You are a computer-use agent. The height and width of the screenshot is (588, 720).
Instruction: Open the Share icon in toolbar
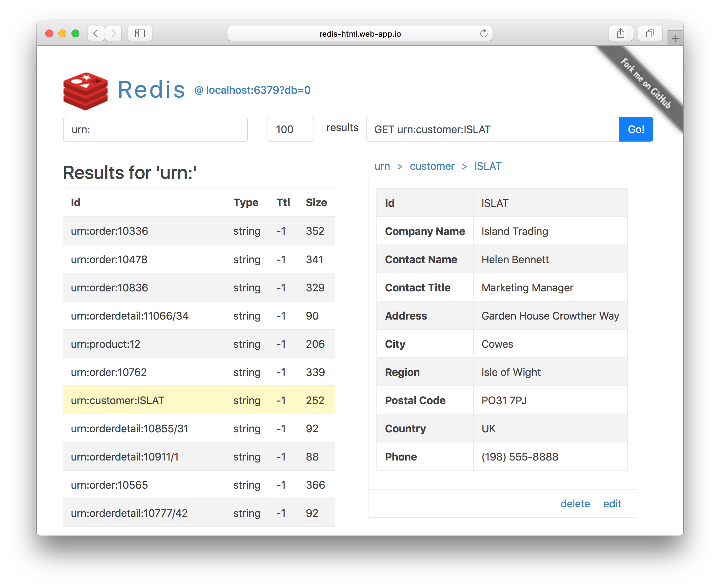tap(620, 33)
